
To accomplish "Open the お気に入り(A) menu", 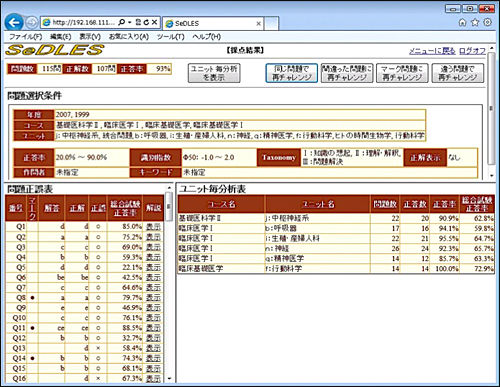I will pyautogui.click(x=129, y=37).
